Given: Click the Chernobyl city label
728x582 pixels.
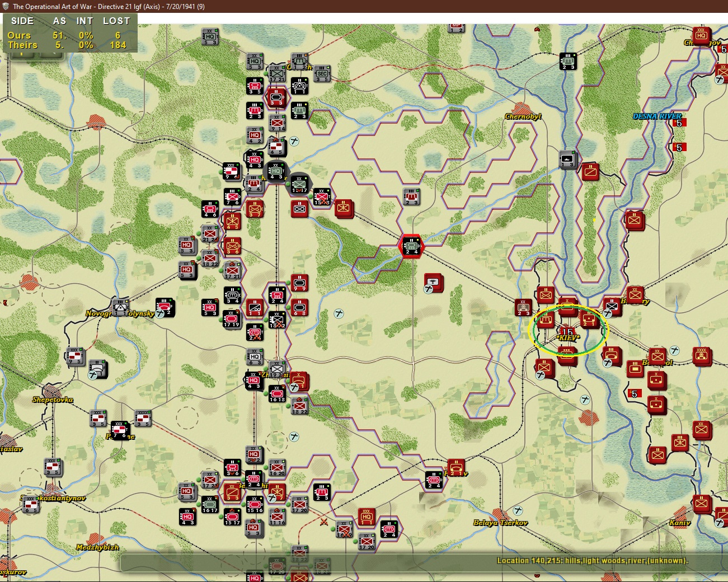Looking at the screenshot, I should tap(523, 116).
